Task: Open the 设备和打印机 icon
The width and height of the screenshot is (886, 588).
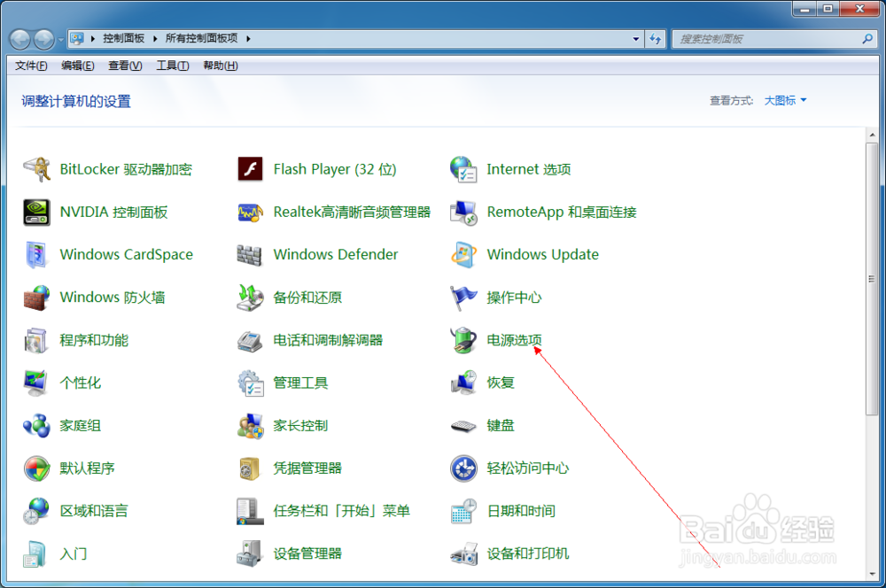Action: coord(464,553)
